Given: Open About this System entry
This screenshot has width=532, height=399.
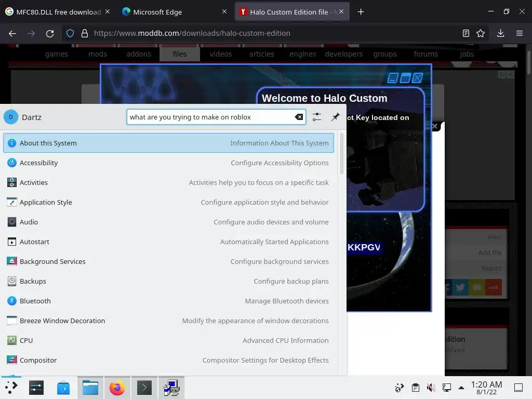Looking at the screenshot, I should (168, 143).
